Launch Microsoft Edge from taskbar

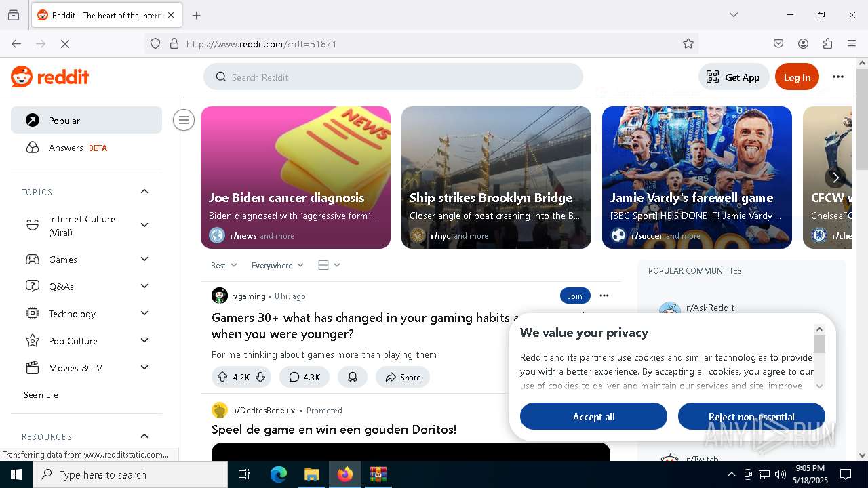tap(279, 474)
